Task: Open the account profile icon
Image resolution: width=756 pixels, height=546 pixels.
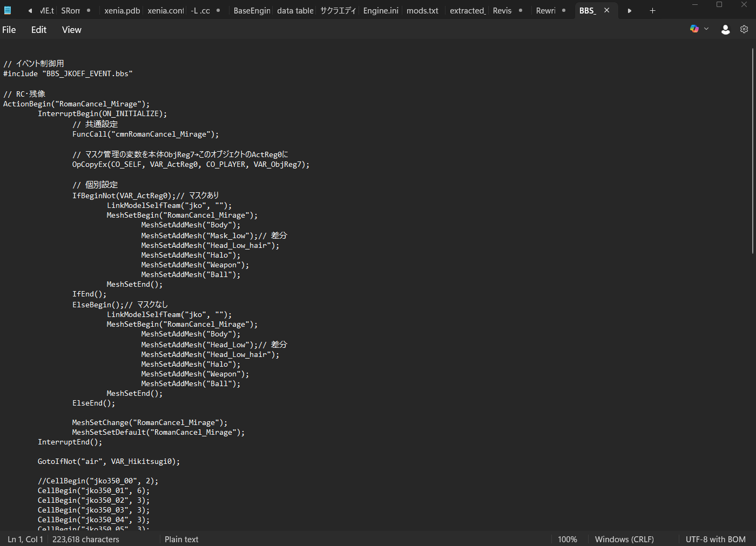Action: (726, 30)
